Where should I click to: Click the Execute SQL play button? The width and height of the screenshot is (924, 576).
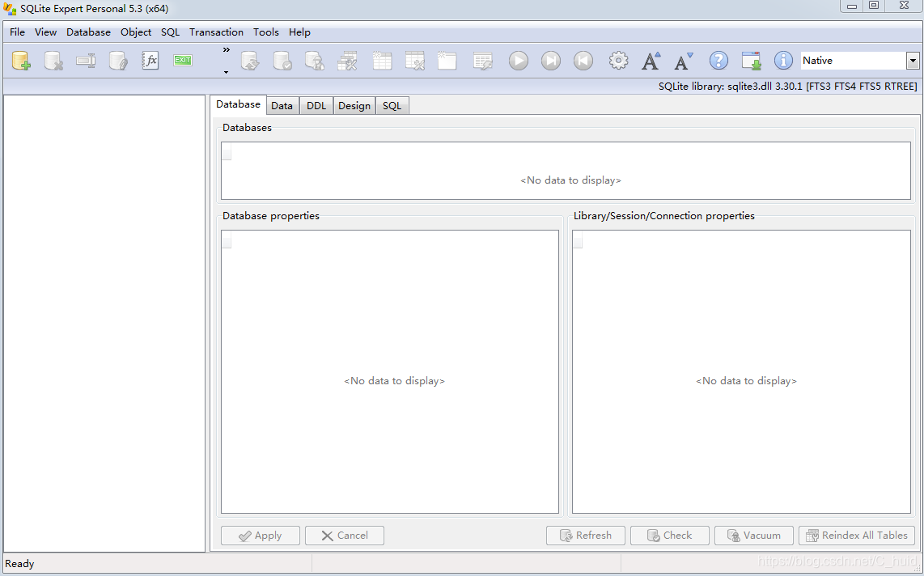[x=519, y=61]
